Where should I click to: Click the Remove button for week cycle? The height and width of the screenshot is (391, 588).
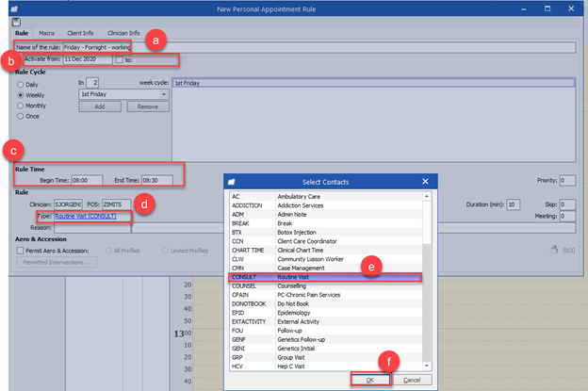148,106
